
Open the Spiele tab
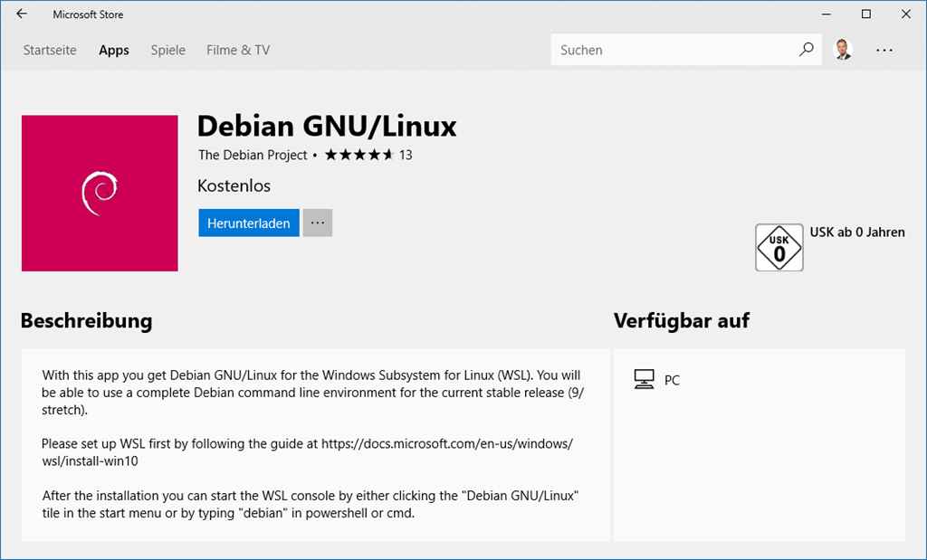click(167, 50)
